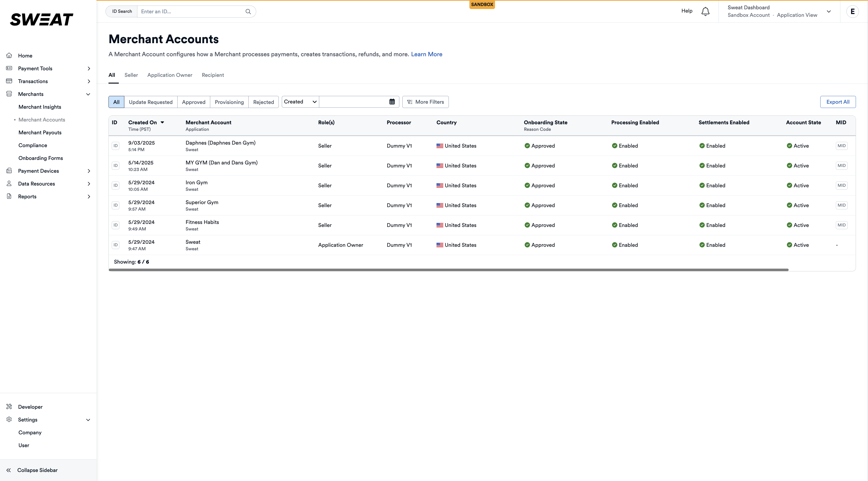868x481 pixels.
Task: Open the calendar date picker icon
Action: (x=392, y=102)
